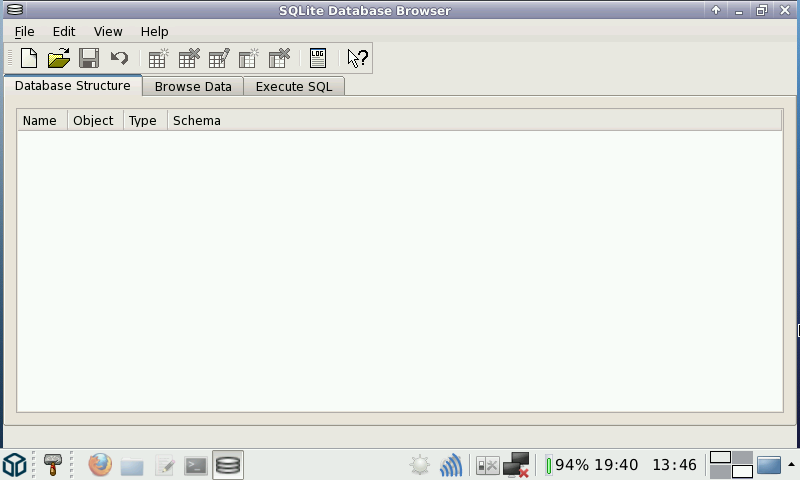The image size is (800, 480).
Task: Activate the What's This help pointer
Action: click(357, 58)
